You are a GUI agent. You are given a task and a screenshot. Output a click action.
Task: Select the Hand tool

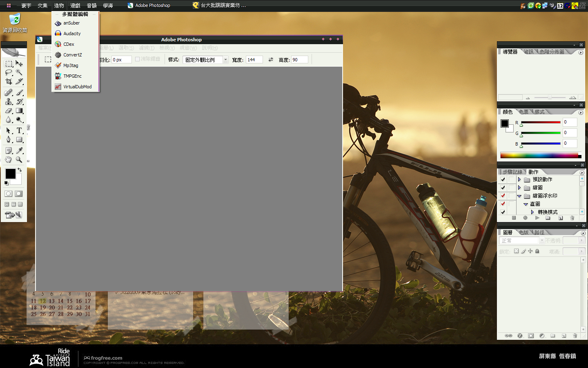click(9, 159)
